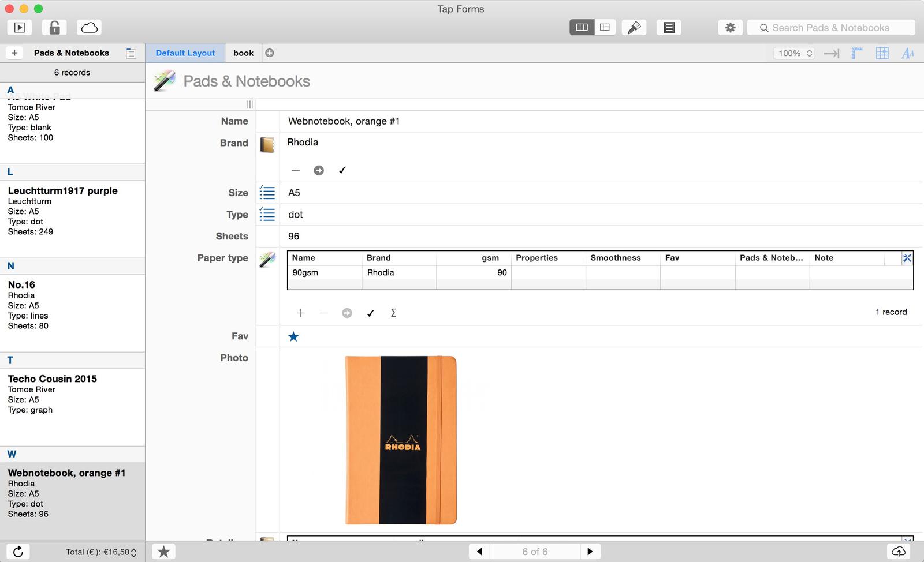The height and width of the screenshot is (562, 924).
Task: Focus the Search Pads & Notebooks field
Action: [831, 28]
